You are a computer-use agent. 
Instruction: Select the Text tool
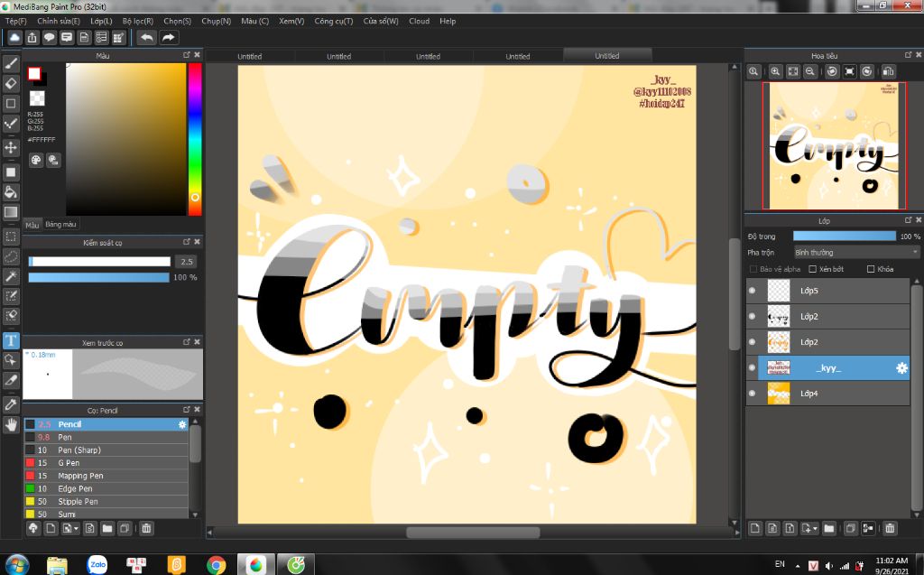[11, 341]
